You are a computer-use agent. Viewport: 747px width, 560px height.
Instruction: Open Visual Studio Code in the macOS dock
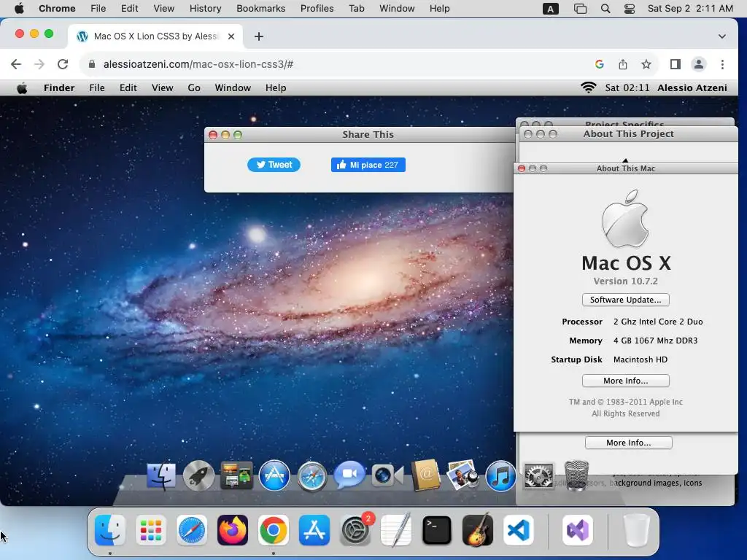pos(519,530)
